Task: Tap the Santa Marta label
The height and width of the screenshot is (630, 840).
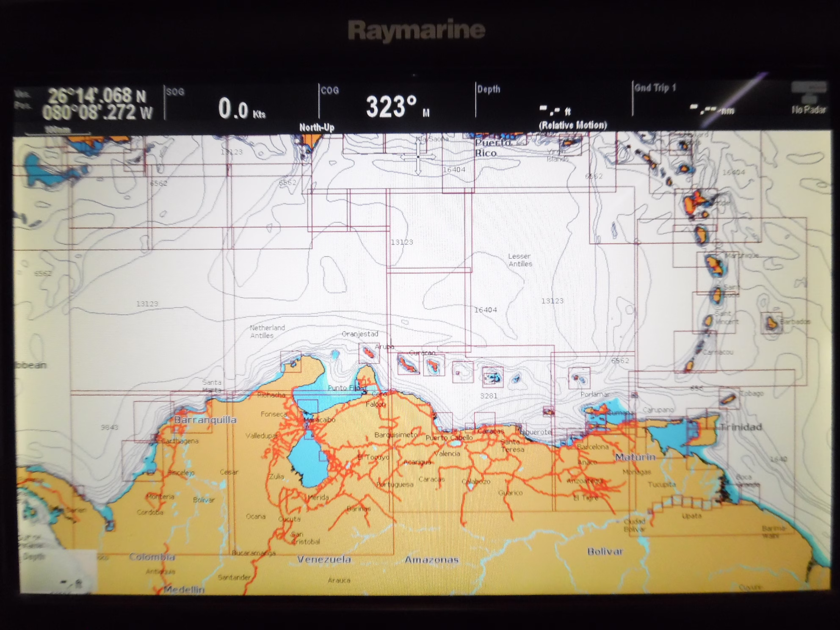Action: [x=212, y=386]
